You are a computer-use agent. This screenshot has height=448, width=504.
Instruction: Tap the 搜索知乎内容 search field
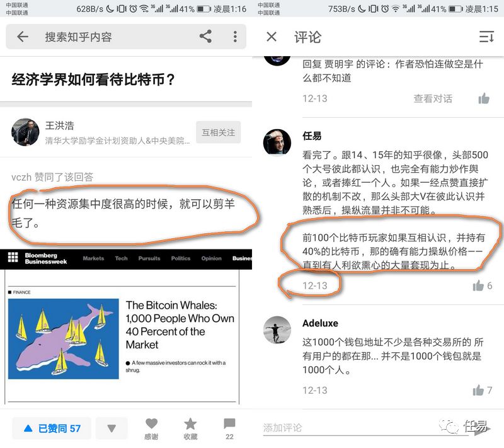point(78,37)
